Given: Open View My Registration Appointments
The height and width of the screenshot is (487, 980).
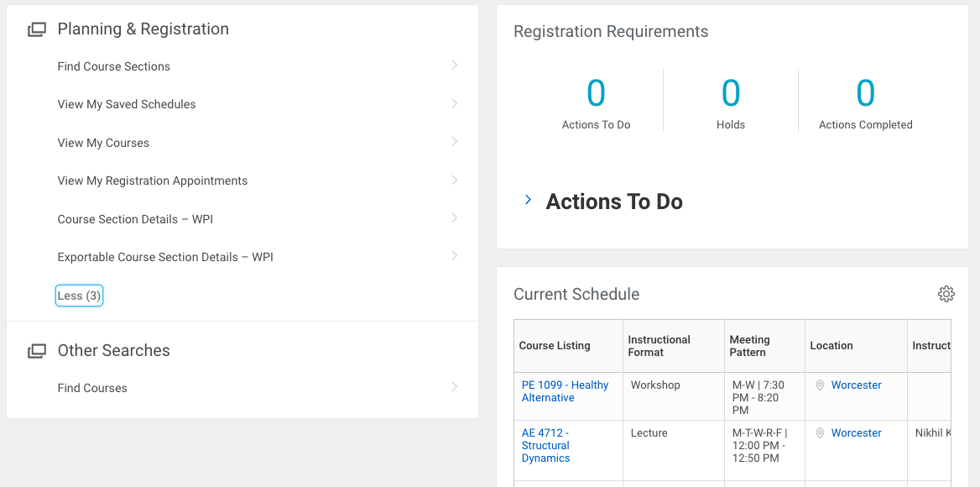Looking at the screenshot, I should pyautogui.click(x=152, y=181).
